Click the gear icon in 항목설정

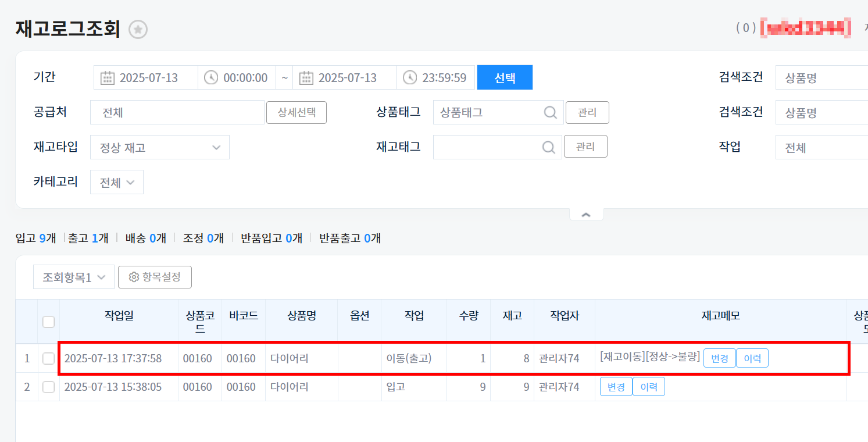134,277
